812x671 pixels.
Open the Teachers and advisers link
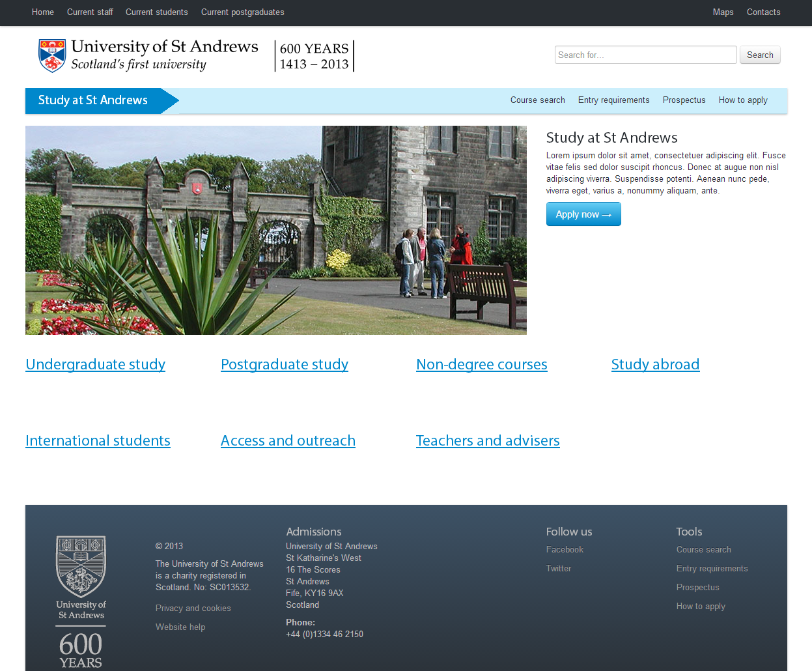[x=488, y=440]
